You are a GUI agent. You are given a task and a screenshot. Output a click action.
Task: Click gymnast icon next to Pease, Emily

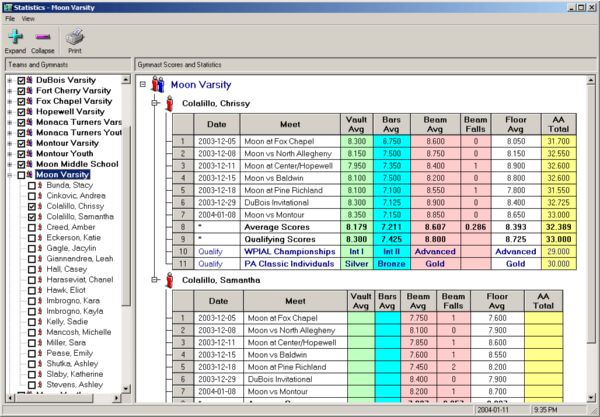tap(40, 353)
